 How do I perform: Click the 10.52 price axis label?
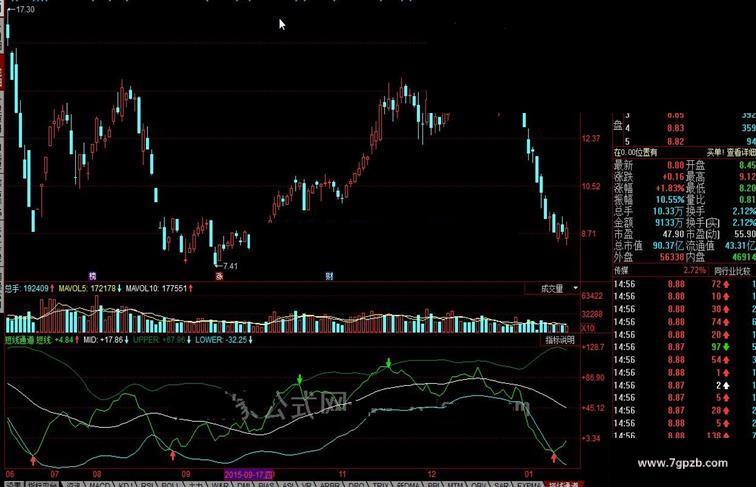tap(591, 187)
